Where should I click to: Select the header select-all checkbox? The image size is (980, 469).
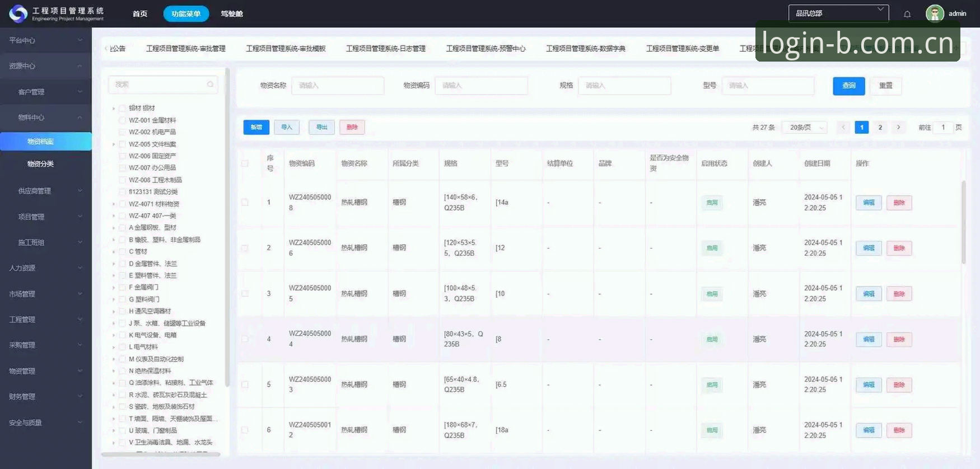pos(245,163)
